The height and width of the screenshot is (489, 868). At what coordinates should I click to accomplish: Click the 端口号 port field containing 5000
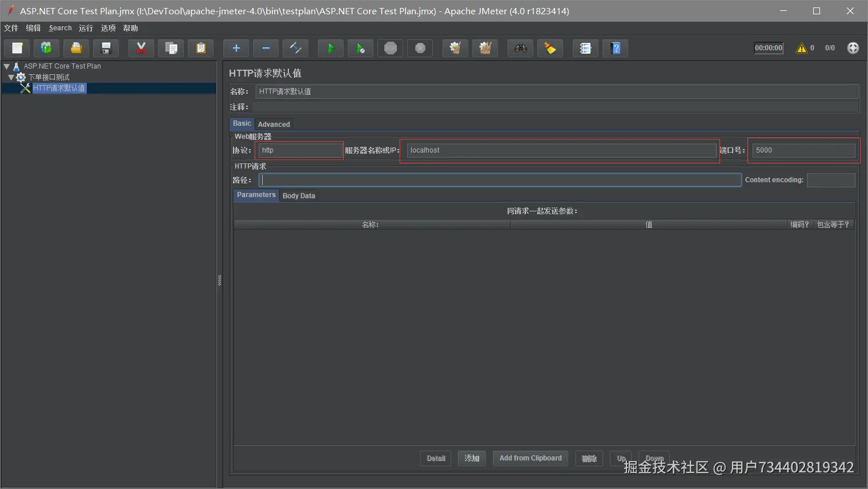coord(803,150)
